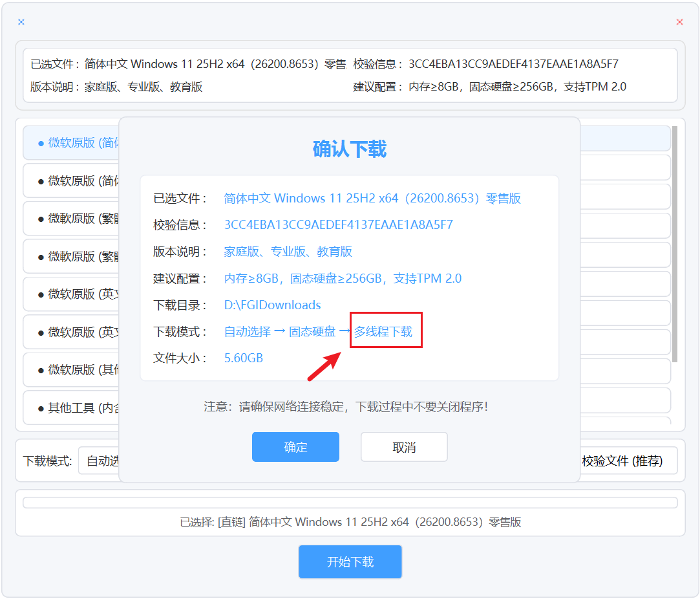Click the top panel 已选文件 file name
This screenshot has height=599, width=700.
pyautogui.click(x=215, y=64)
